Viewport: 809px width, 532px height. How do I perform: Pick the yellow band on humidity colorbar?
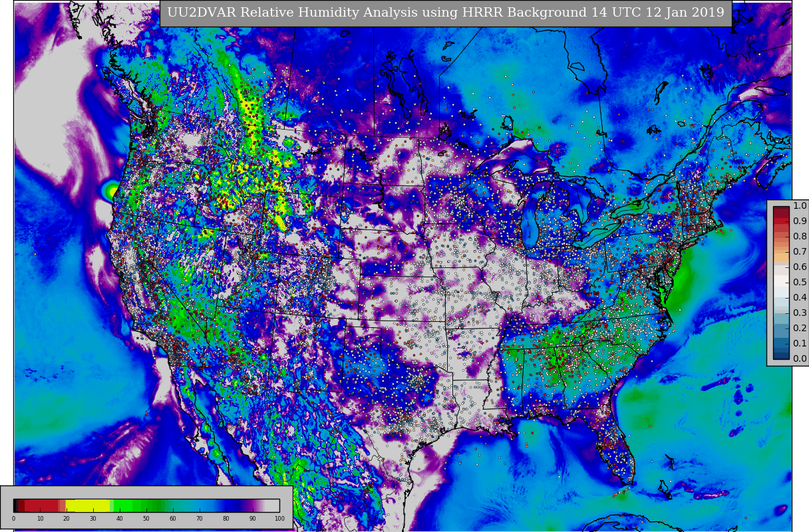pos(88,505)
